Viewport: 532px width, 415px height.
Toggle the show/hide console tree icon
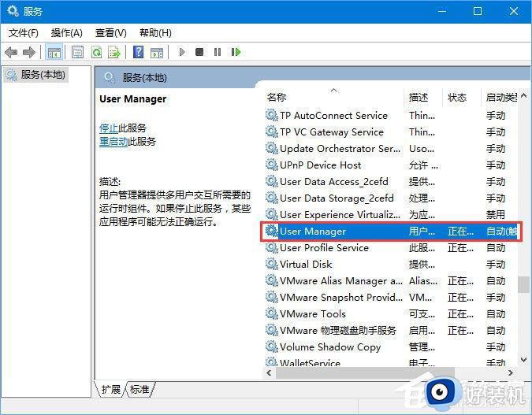54,52
